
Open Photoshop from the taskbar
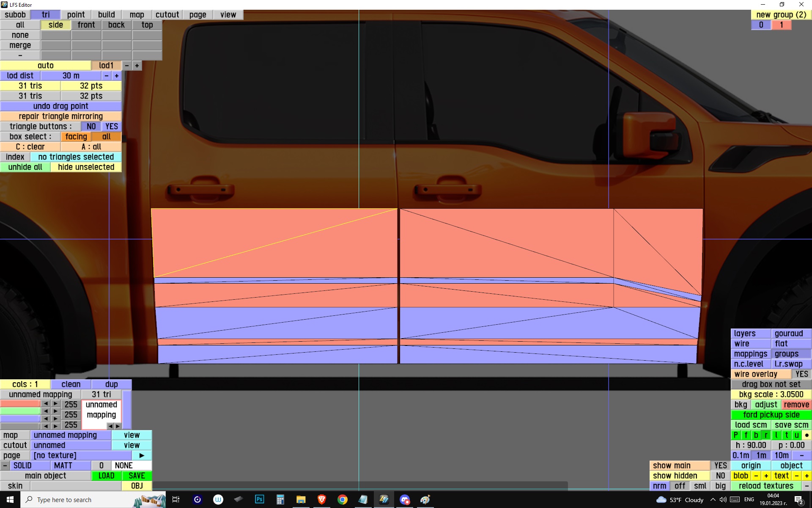coord(259,500)
